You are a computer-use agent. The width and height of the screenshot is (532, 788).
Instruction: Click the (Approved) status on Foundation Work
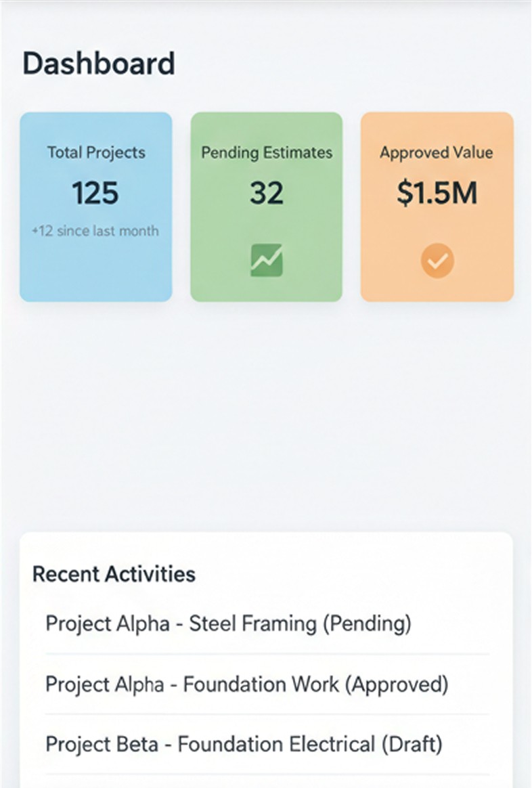[x=397, y=684]
